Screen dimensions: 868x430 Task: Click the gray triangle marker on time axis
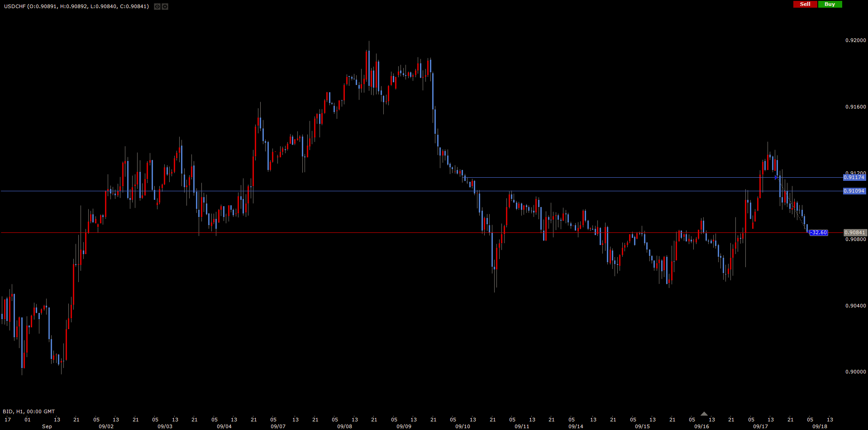click(x=704, y=414)
